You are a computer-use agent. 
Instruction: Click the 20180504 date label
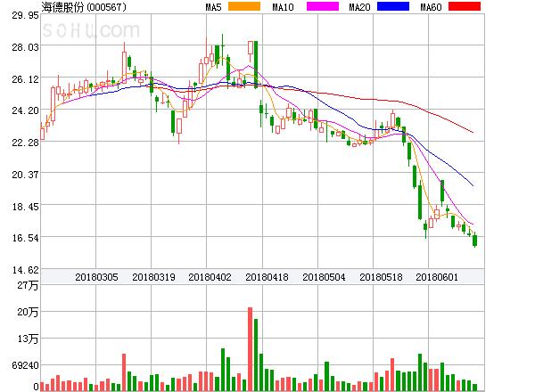[x=324, y=277]
